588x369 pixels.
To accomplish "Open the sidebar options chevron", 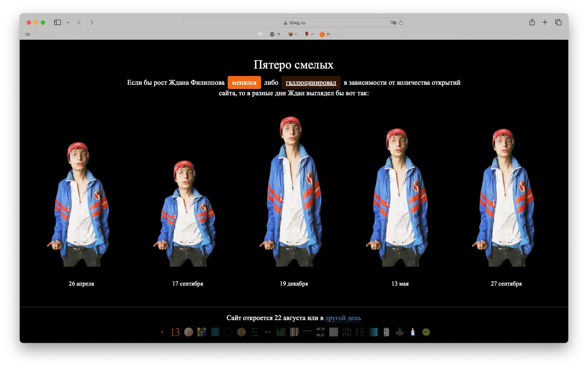I will coord(68,23).
